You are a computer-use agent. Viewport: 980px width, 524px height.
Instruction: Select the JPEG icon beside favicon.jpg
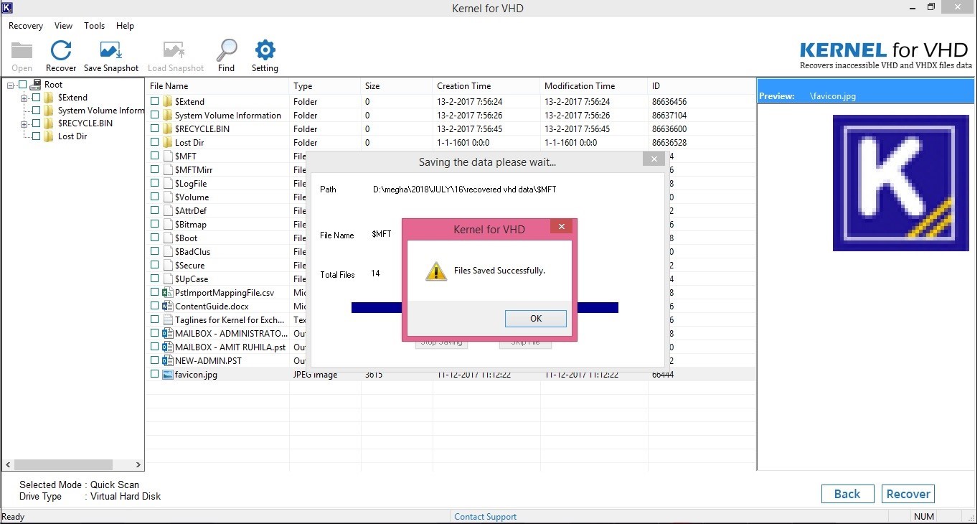click(167, 374)
